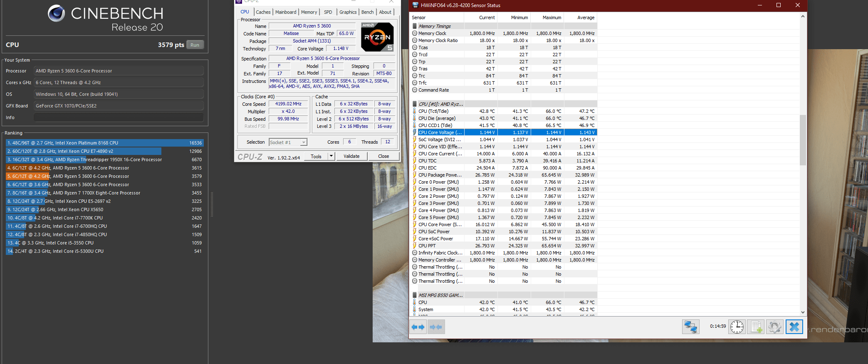Click the blue X close sensors icon

(794, 327)
